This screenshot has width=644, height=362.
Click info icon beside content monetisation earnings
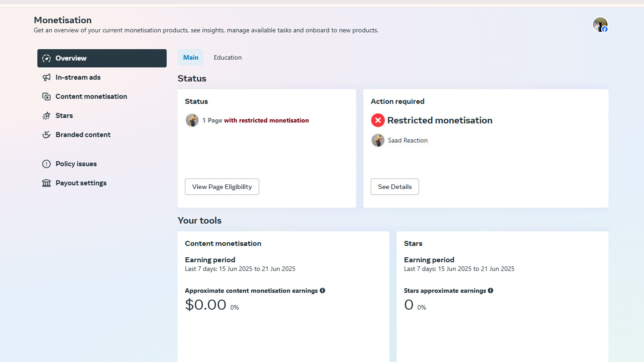tap(322, 291)
